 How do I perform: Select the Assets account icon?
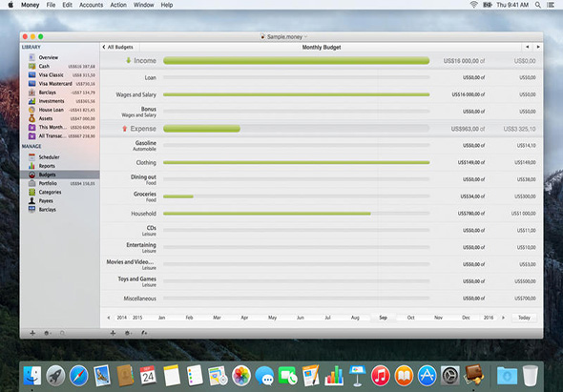tap(31, 118)
